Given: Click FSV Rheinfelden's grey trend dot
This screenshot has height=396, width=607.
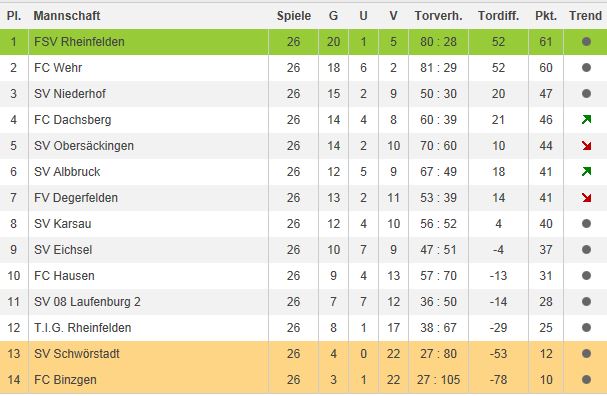Looking at the screenshot, I should tap(586, 41).
